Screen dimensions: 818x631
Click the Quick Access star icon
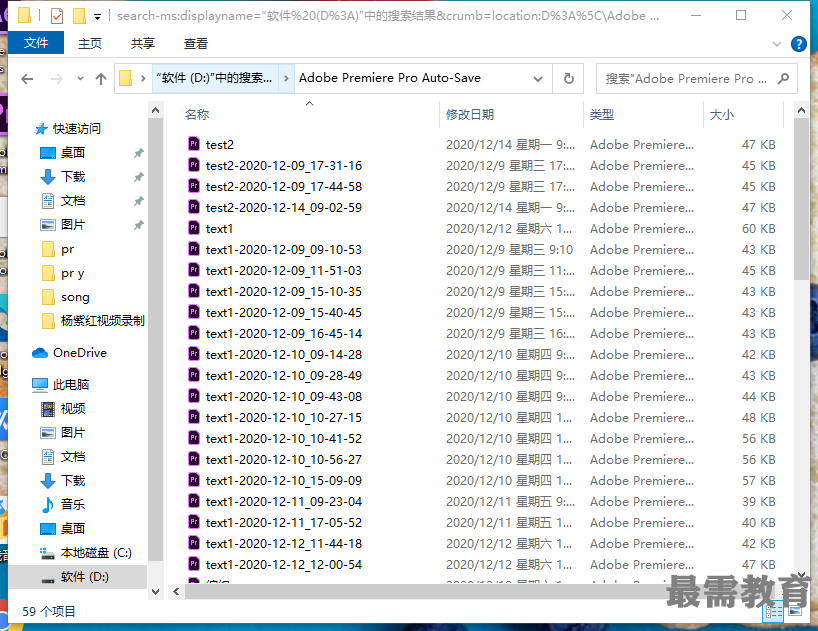[41, 129]
